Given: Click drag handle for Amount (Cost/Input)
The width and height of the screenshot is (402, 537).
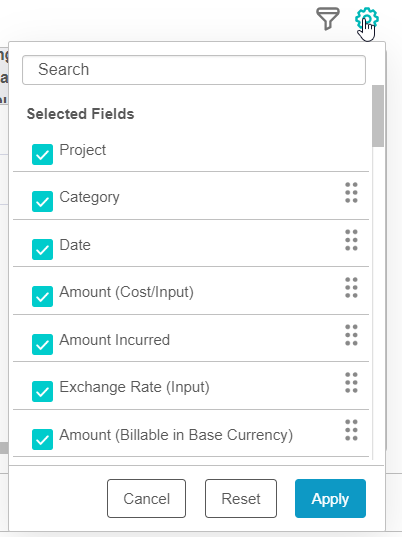Looking at the screenshot, I should [x=351, y=287].
